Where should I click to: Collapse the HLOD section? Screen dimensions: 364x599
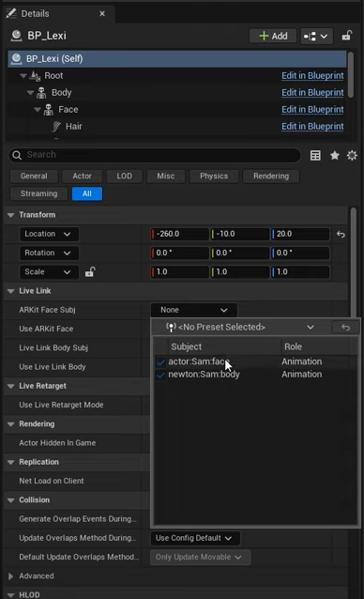click(x=10, y=595)
